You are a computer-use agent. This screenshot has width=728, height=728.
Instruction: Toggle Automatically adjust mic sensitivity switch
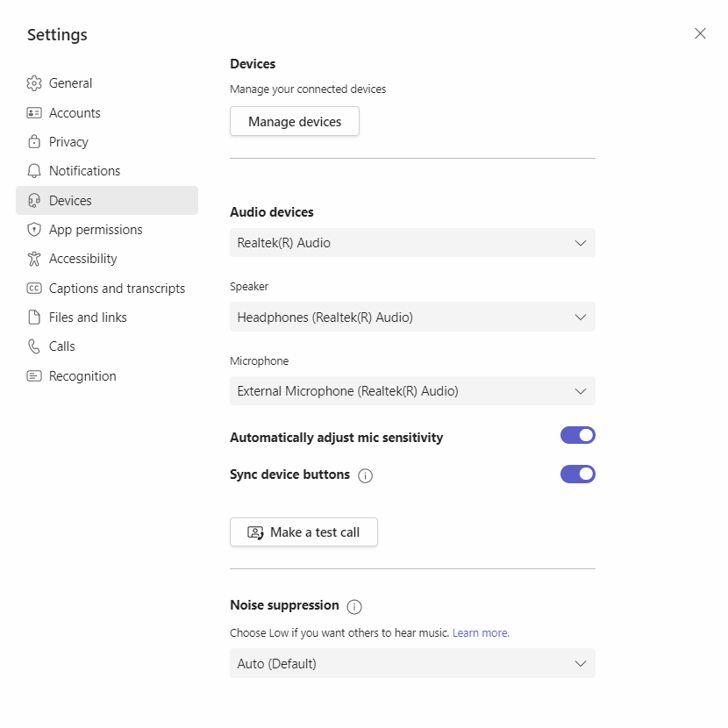(x=577, y=436)
